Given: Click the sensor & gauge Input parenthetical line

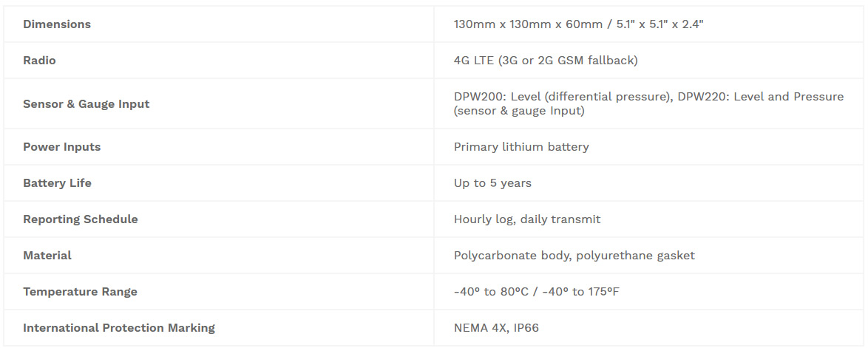Looking at the screenshot, I should click(x=519, y=111).
